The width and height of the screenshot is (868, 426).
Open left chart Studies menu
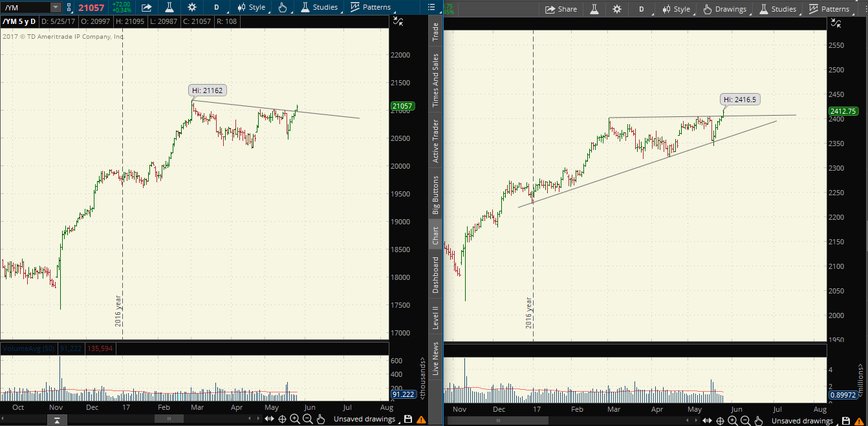tap(319, 8)
